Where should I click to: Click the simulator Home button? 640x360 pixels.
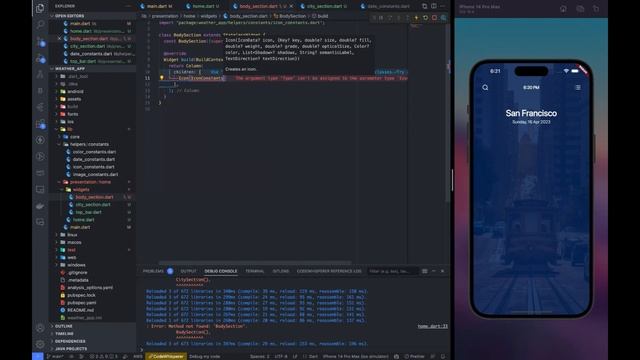click(x=563, y=9)
